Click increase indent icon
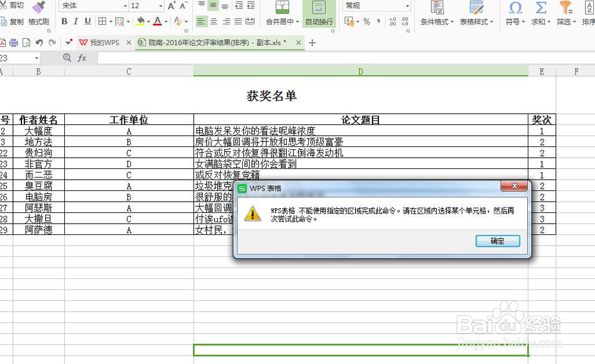Image resolution: width=595 pixels, height=364 pixels. [251, 5]
